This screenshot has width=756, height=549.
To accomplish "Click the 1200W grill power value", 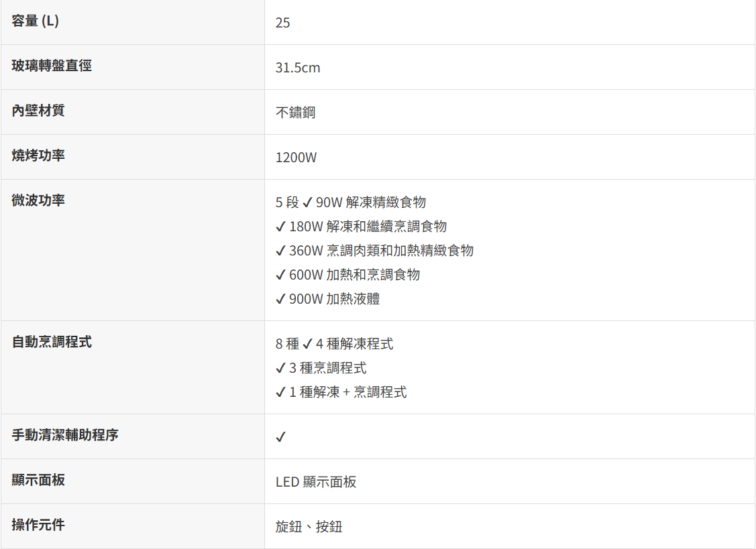I will click(x=296, y=158).
